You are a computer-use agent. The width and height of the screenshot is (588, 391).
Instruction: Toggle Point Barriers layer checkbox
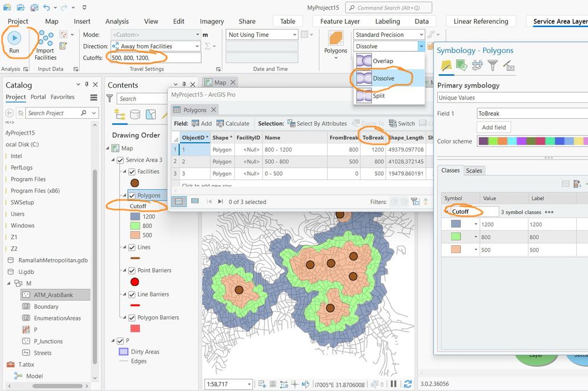point(132,271)
